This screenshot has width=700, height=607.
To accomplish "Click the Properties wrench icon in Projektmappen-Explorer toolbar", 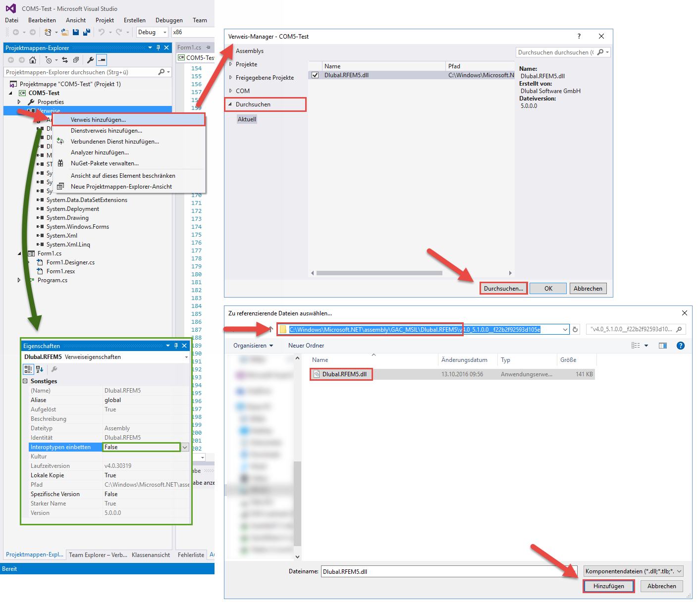I will (x=90, y=60).
